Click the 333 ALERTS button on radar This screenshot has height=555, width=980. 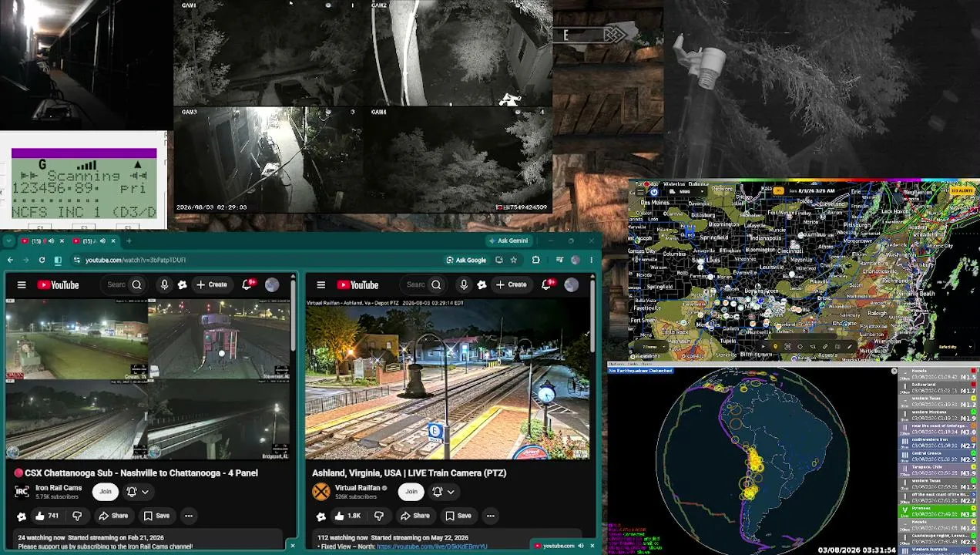tap(962, 190)
